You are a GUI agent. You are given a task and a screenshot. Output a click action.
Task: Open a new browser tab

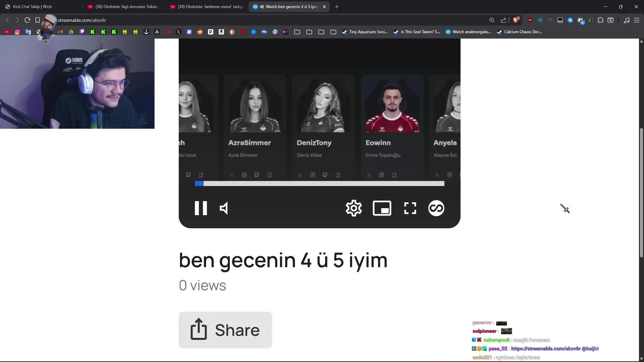pos(337,7)
